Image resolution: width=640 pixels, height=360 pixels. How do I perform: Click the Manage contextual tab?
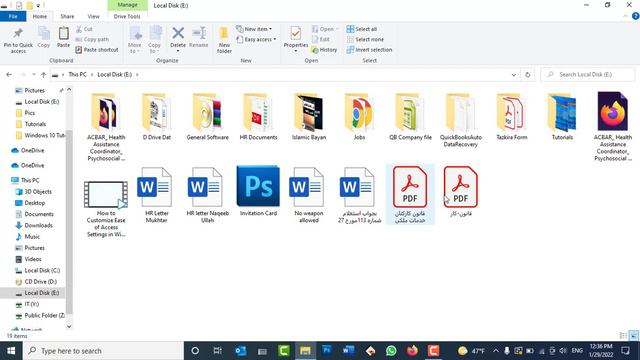127,5
